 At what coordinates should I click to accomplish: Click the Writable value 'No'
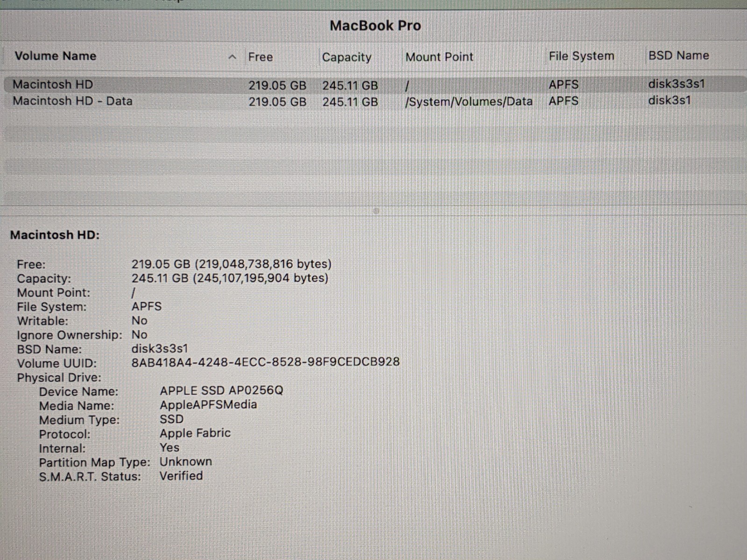click(x=140, y=321)
